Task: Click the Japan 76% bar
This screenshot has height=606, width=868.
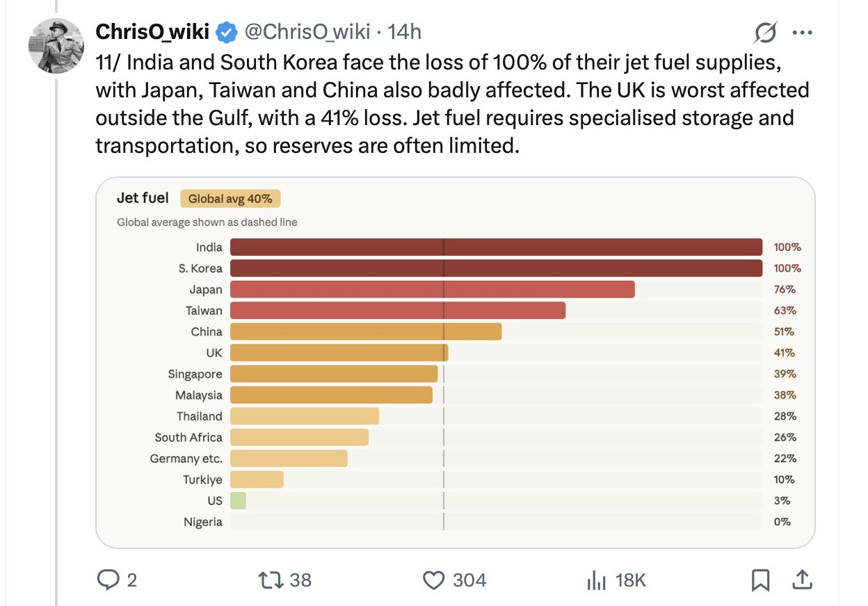Action: click(x=432, y=290)
